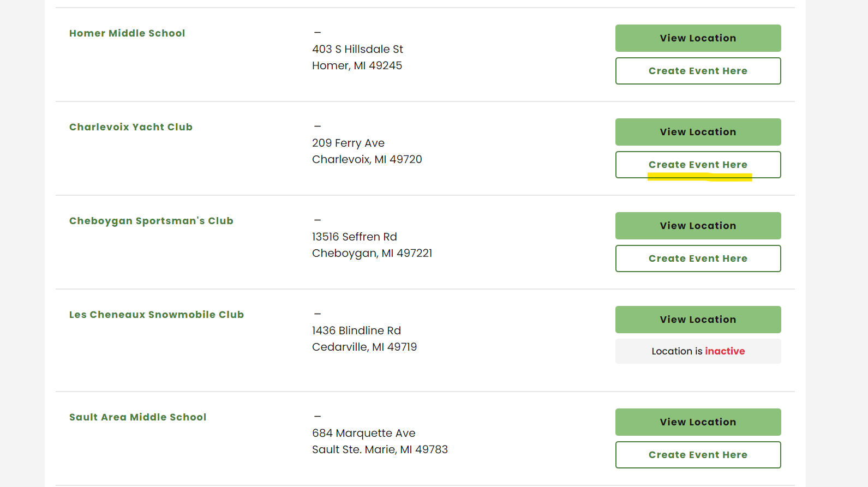View Location for Cheboygan Sportsman's Club
This screenshot has width=868, height=487.
tap(698, 226)
